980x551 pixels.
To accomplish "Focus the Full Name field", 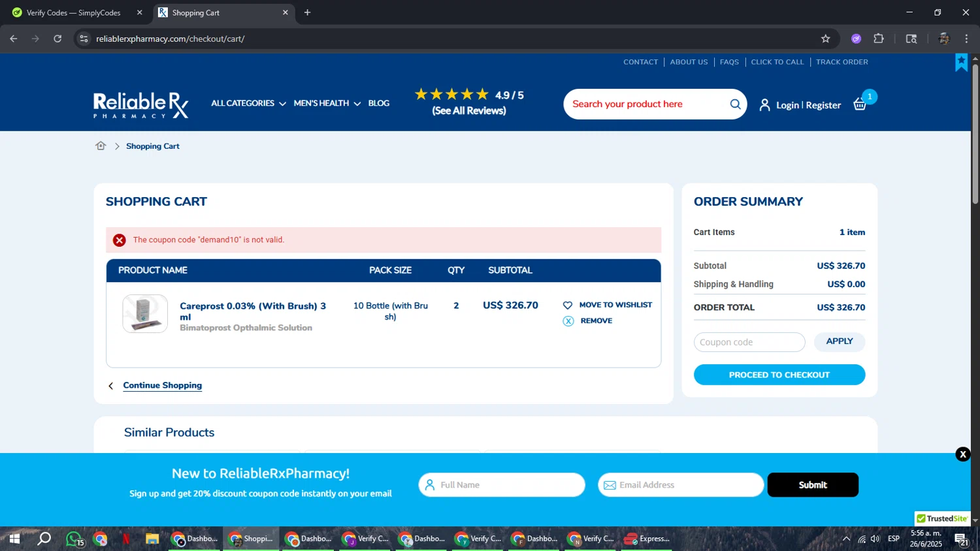I will (x=502, y=485).
